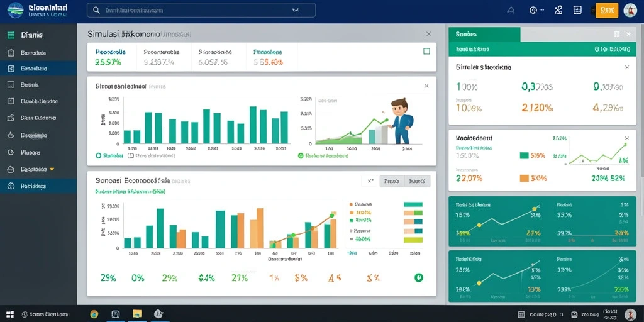Click solid teal swatch atop legend column
The height and width of the screenshot is (322, 644).
point(413,204)
